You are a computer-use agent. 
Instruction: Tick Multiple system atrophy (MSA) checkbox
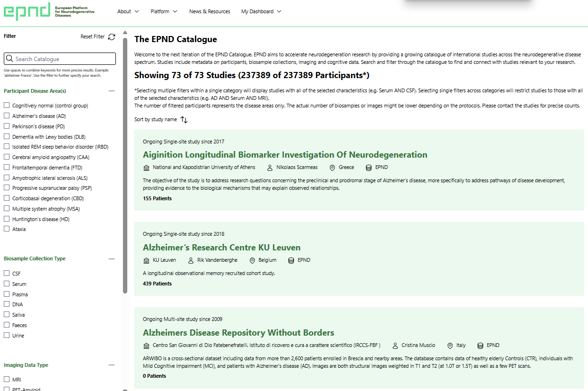coord(7,209)
